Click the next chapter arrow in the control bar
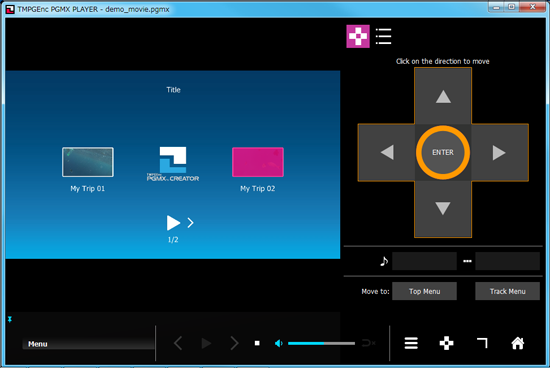The height and width of the screenshot is (368, 550). (x=234, y=343)
